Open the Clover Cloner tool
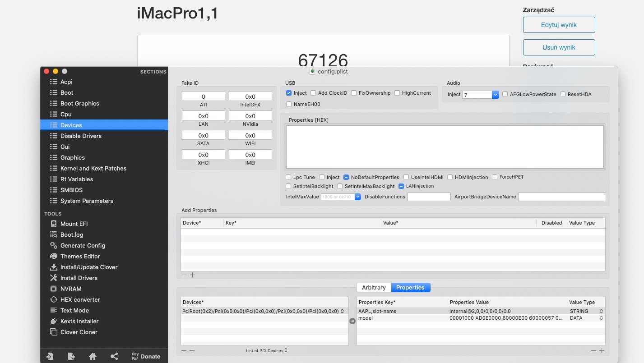This screenshot has height=363, width=644. 79,332
